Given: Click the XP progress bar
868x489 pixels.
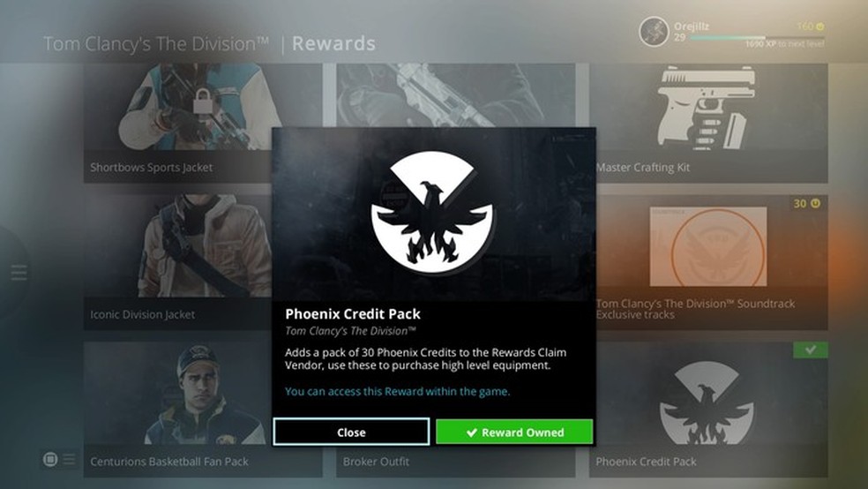Looking at the screenshot, I should click(x=757, y=38).
